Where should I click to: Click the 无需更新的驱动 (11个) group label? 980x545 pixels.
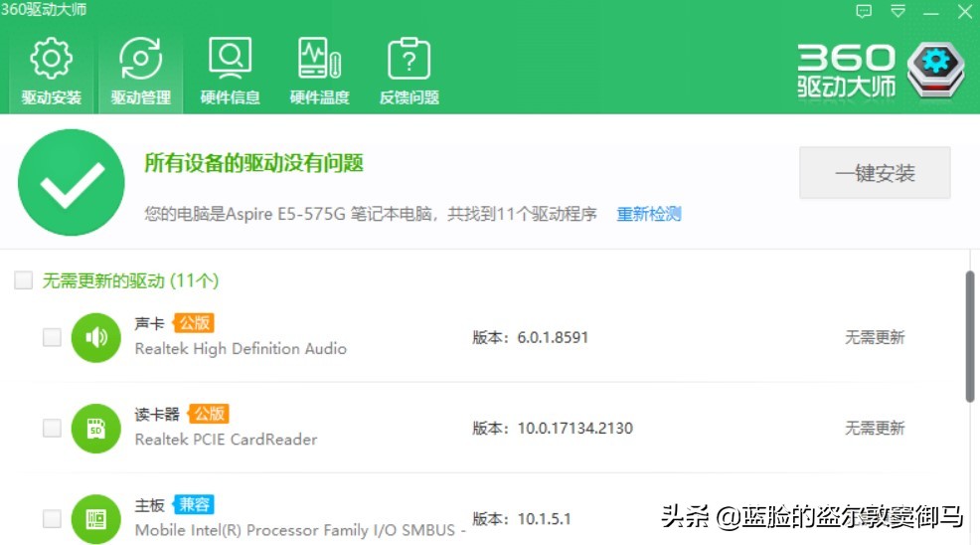coord(130,280)
